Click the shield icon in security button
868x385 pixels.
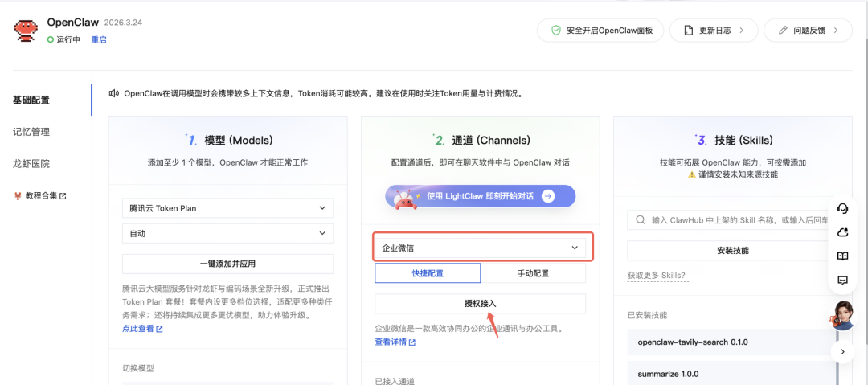tap(556, 31)
